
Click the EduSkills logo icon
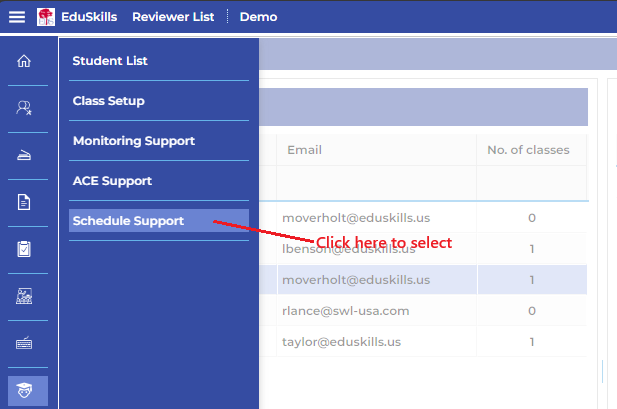(x=46, y=17)
